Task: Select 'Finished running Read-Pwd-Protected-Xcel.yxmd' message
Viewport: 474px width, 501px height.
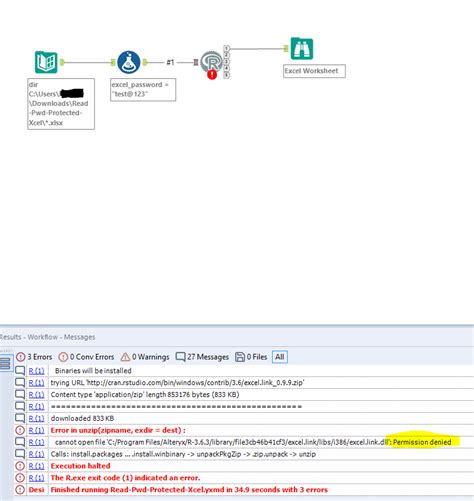Action: coord(189,490)
